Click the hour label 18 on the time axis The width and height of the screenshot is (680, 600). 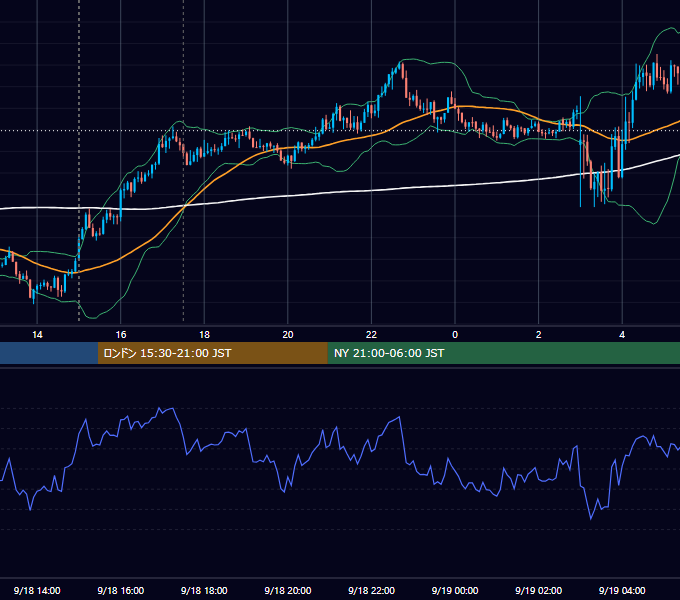[x=204, y=335]
